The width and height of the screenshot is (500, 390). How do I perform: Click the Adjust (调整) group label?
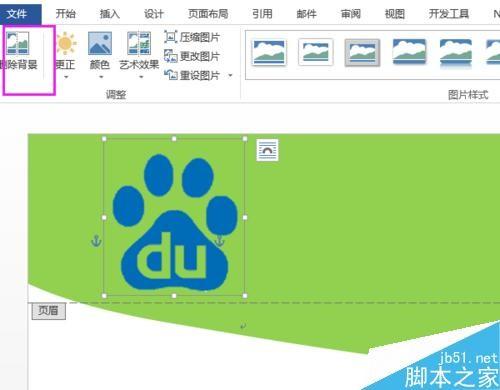point(116,95)
